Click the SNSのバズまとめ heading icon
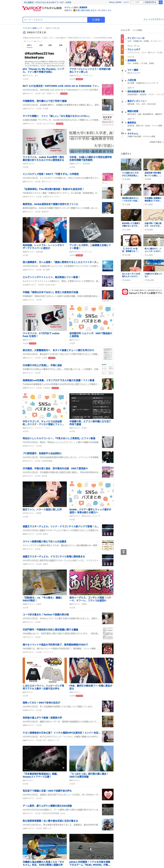The height and width of the screenshot is (868, 164). coord(24,32)
